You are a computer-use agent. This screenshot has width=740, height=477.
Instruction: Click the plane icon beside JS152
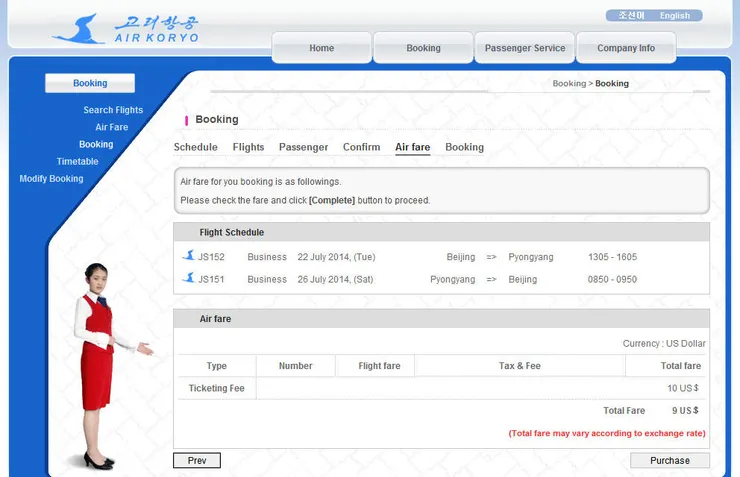pos(189,256)
